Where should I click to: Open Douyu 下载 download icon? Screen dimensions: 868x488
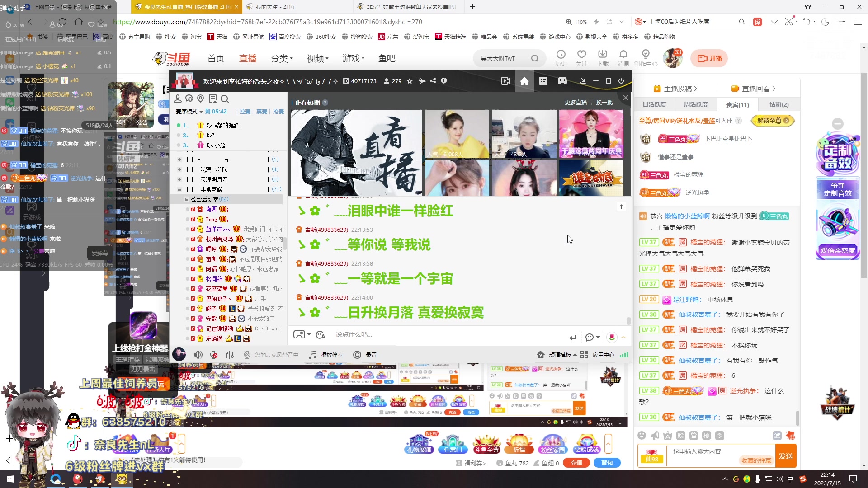pos(603,58)
